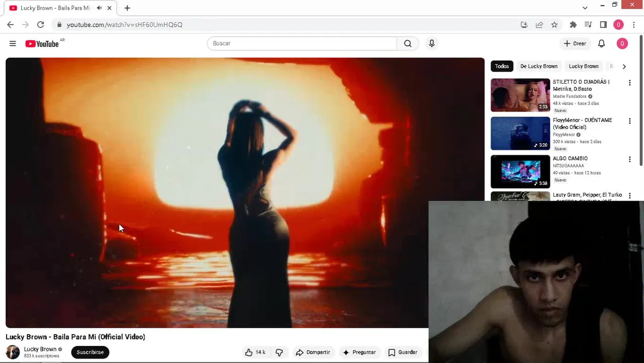Click the search magnifier button
Viewport: 644px width, 363px height.
408,43
